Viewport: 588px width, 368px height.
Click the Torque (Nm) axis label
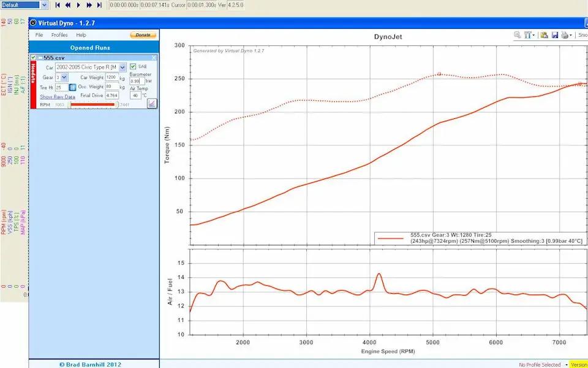[167, 145]
